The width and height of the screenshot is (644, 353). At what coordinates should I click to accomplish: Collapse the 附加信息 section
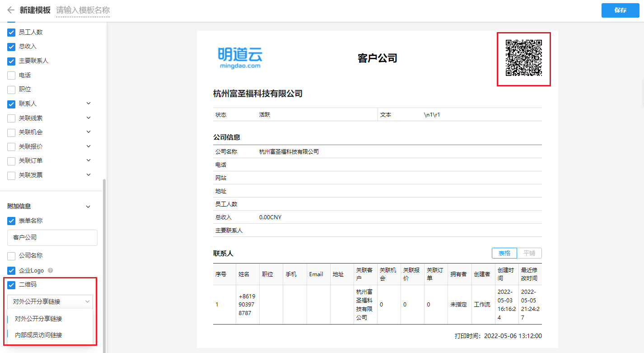89,207
